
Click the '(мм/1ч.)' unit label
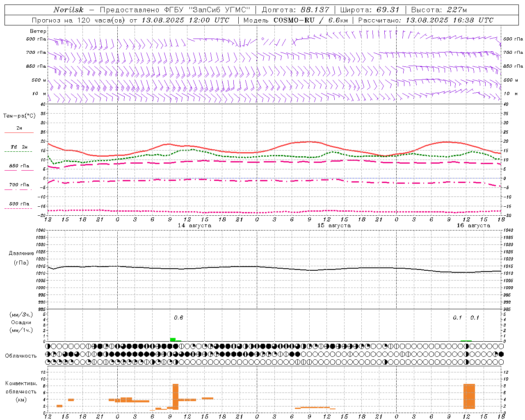[x=21, y=330]
